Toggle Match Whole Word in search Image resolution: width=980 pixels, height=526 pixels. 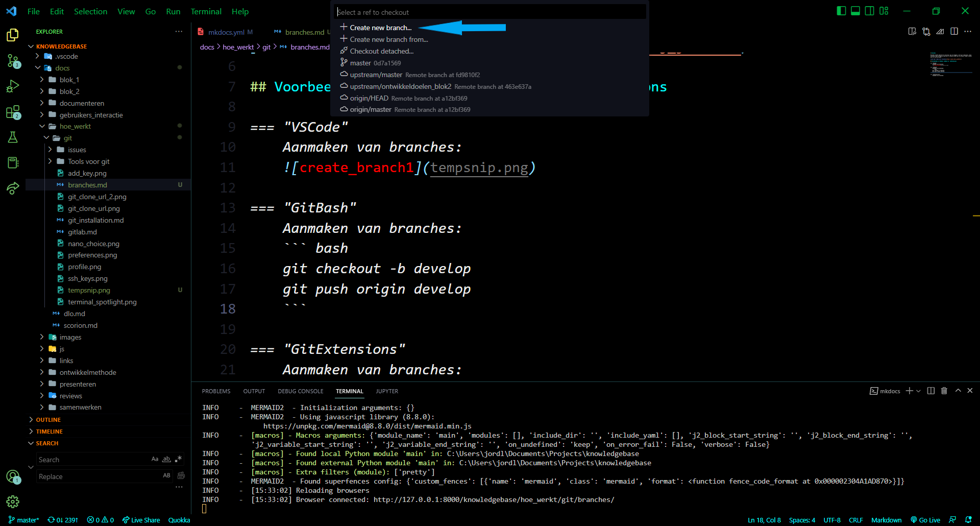point(166,459)
